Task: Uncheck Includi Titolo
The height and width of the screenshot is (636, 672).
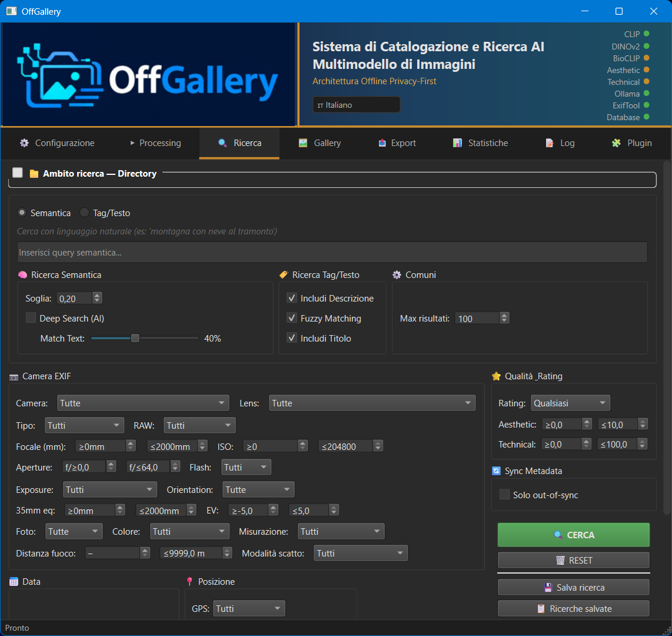Action: click(x=292, y=338)
